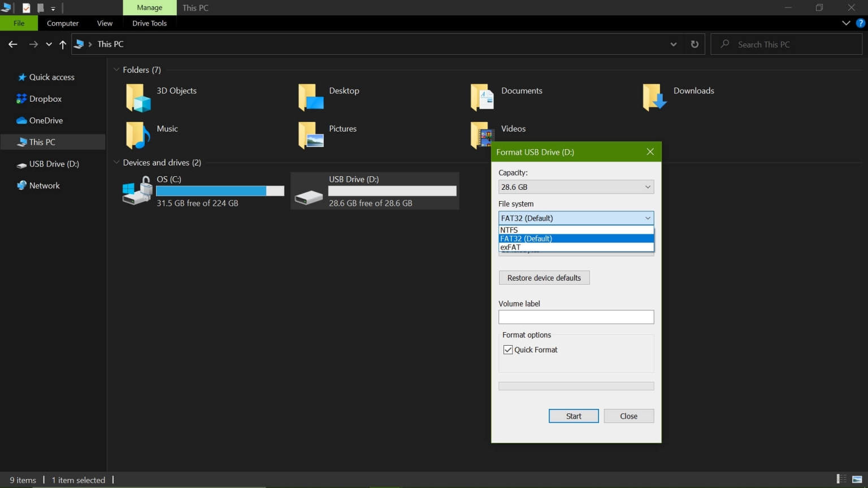This screenshot has height=488, width=868.
Task: Collapse the ribbon with the chevron arrow
Action: (846, 23)
